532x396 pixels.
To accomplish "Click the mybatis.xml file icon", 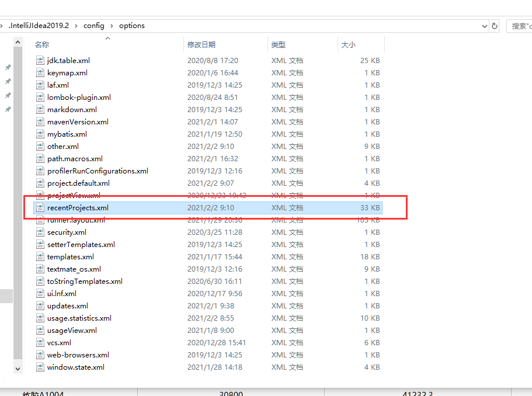I will 40,134.
